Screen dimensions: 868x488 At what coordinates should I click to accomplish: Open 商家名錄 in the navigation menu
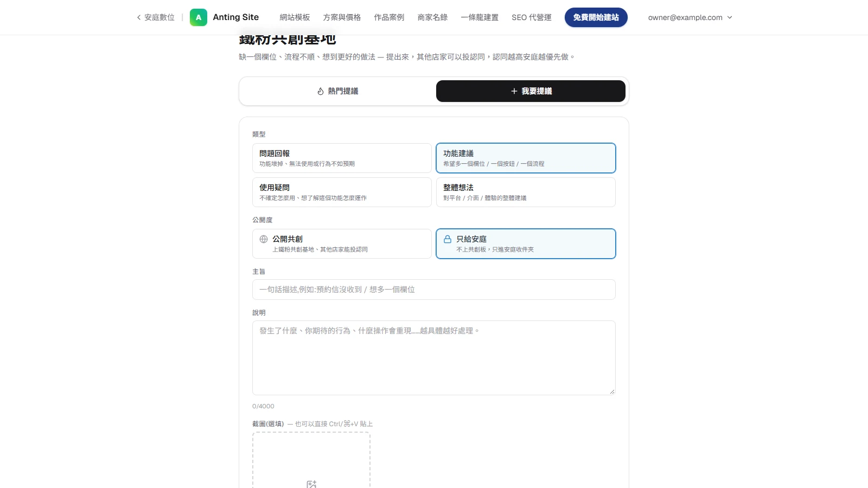pyautogui.click(x=432, y=17)
